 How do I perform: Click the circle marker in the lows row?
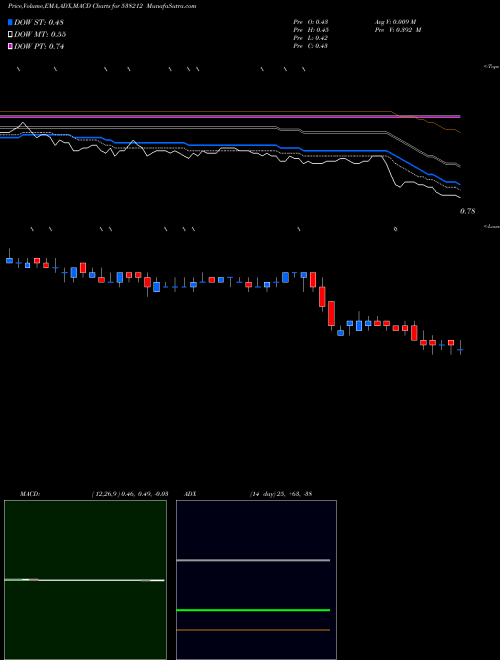395,229
